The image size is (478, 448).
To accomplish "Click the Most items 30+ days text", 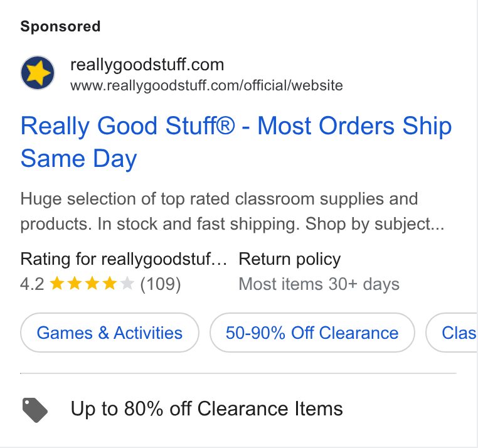I will [x=319, y=284].
